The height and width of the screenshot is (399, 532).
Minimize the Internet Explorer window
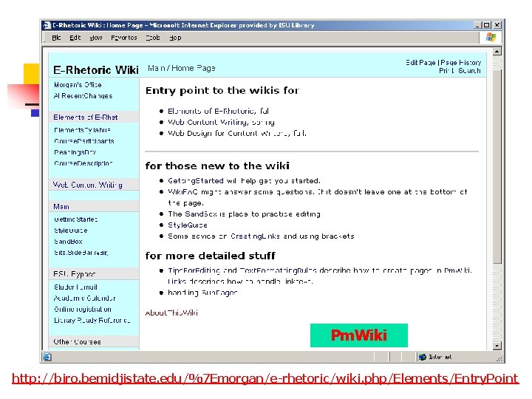coord(478,25)
